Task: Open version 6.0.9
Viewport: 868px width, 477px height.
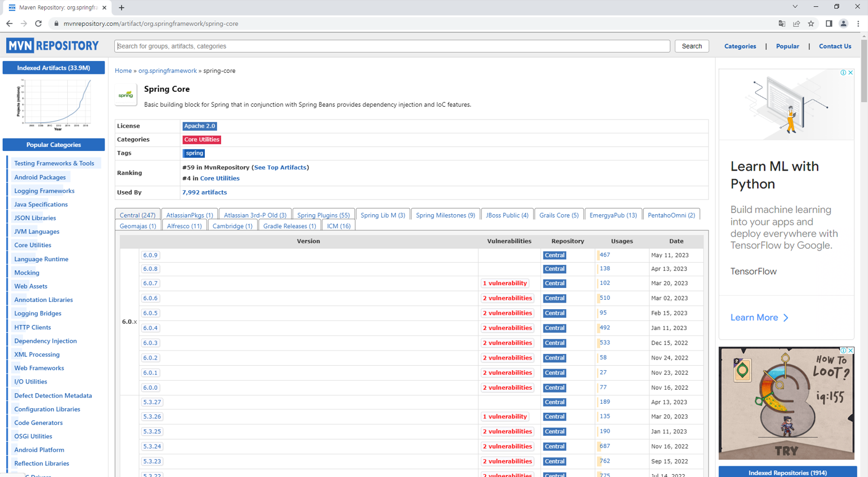Action: click(x=151, y=255)
